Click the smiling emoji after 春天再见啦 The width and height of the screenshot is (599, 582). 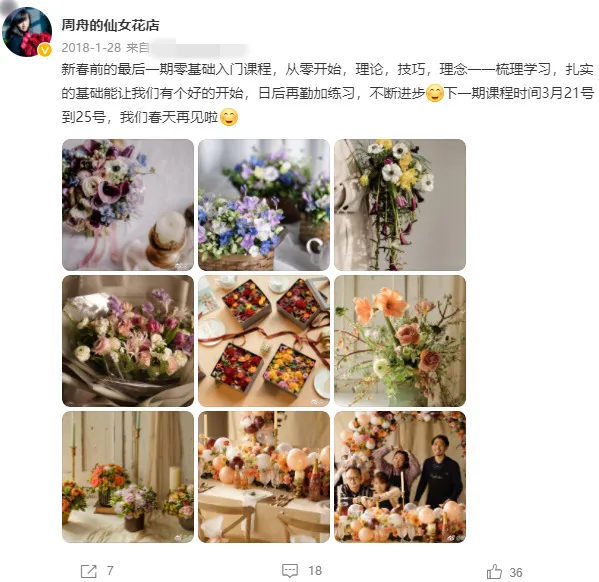[x=229, y=117]
